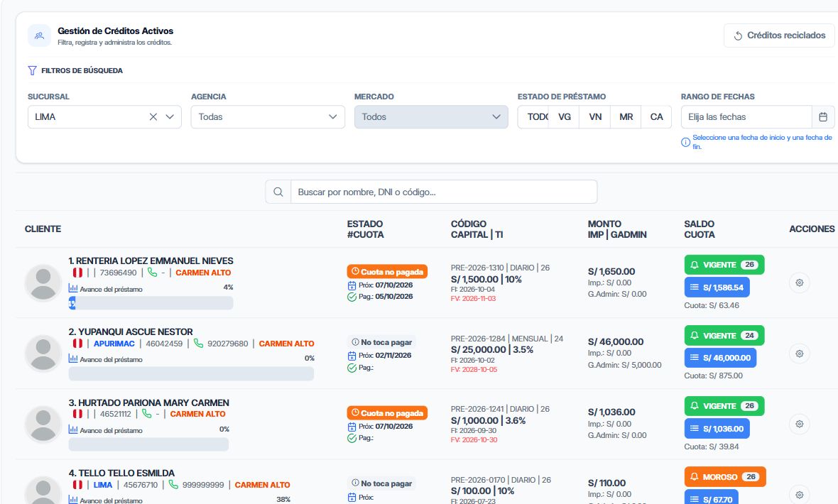Click the MOROSO 26 badge
Image resolution: width=838 pixels, height=504 pixels.
724,477
